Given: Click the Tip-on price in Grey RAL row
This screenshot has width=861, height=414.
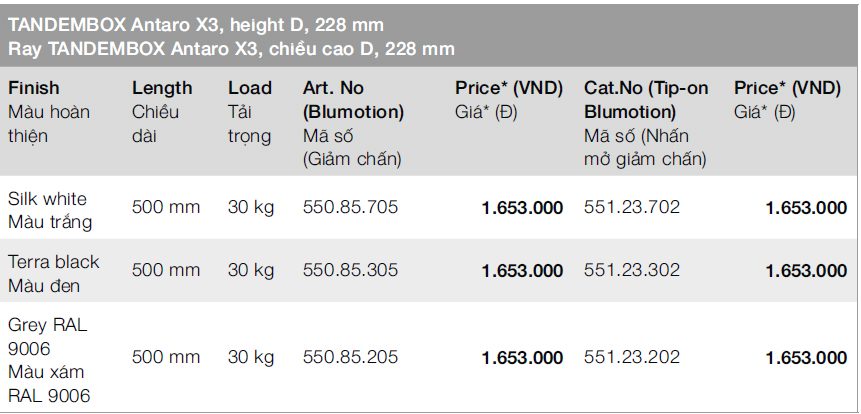Looking at the screenshot, I should click(806, 358).
